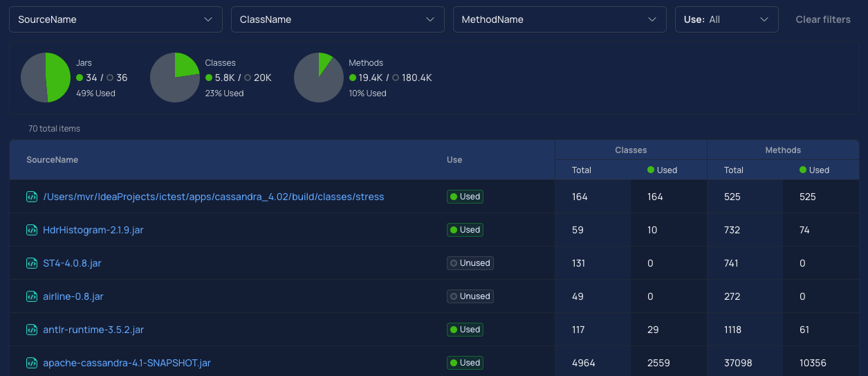Open the airline-0.8.jar link

click(x=73, y=296)
